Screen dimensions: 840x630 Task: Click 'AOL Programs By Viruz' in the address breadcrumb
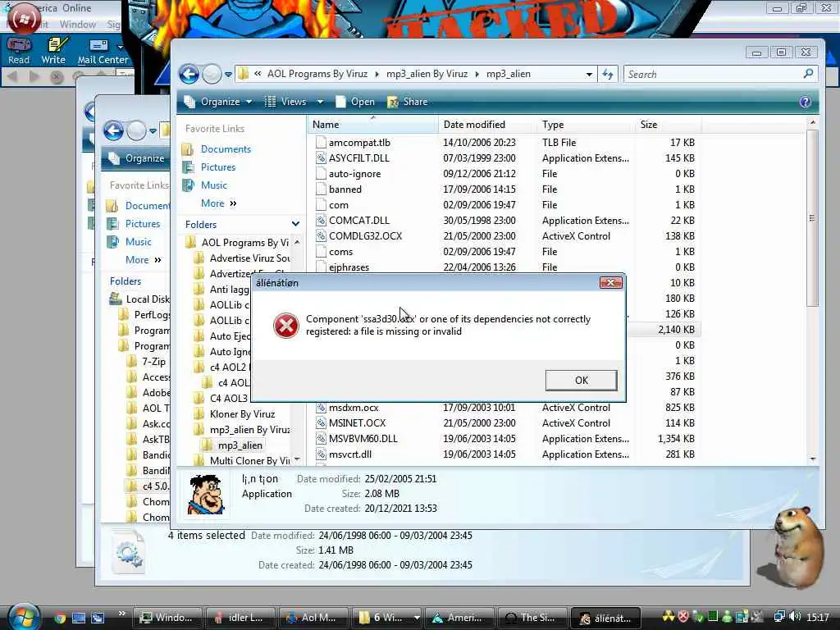[x=317, y=74]
